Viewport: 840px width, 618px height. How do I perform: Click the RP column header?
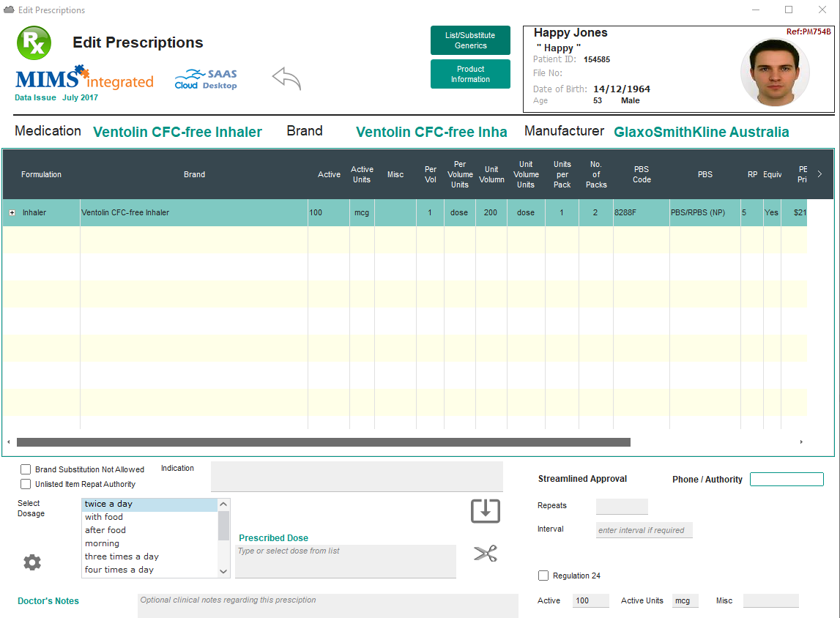(752, 174)
